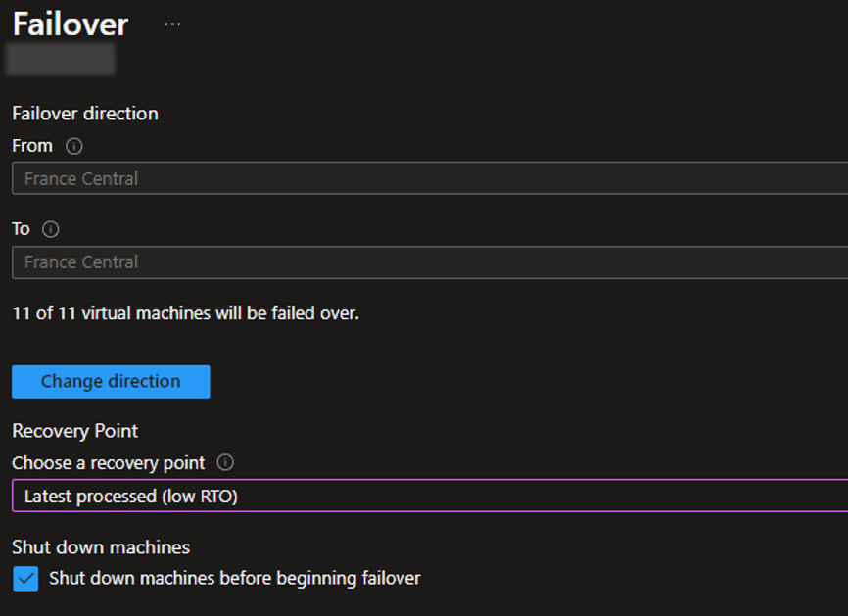
Task: Click the blurred resource name under Failover
Action: tap(60, 59)
